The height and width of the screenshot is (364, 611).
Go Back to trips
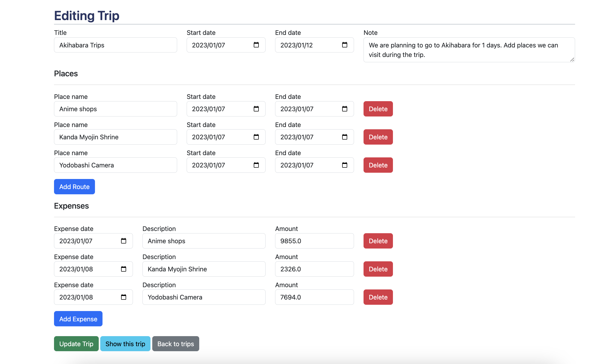pos(175,344)
